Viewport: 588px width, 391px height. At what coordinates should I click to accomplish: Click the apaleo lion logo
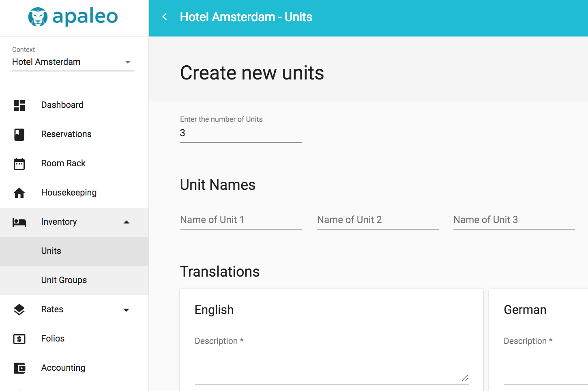point(38,17)
